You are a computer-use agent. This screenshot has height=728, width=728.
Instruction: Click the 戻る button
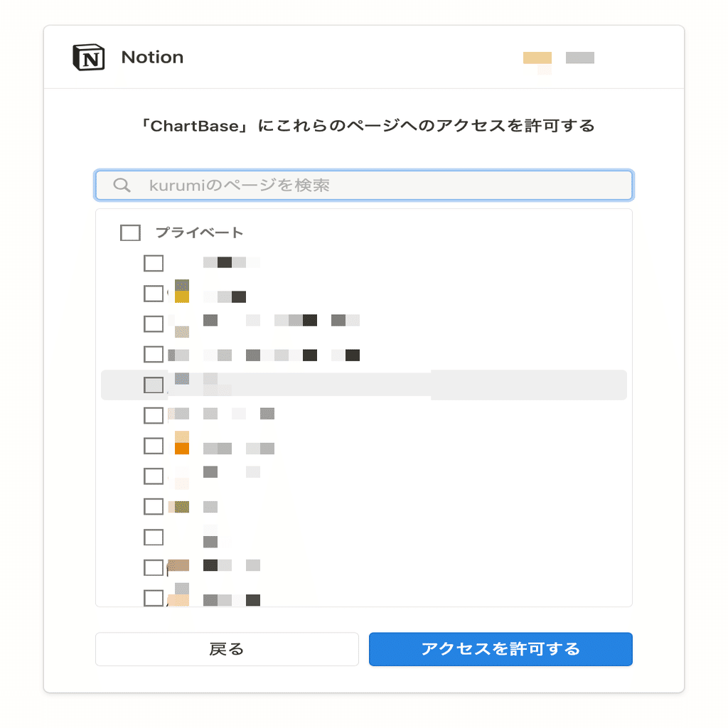(227, 649)
